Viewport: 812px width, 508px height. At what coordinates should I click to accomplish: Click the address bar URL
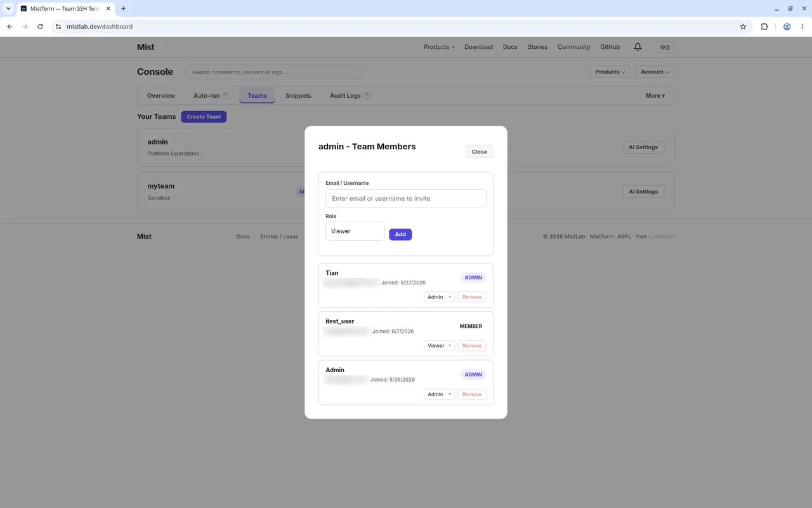[x=100, y=27]
